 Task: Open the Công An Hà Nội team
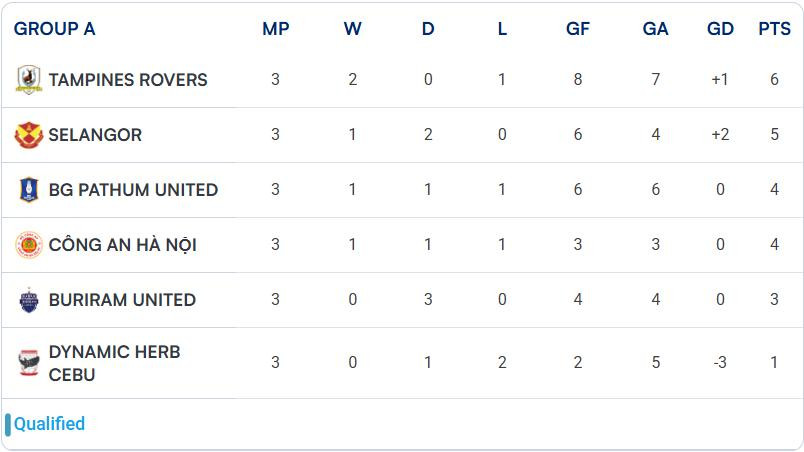(x=122, y=245)
